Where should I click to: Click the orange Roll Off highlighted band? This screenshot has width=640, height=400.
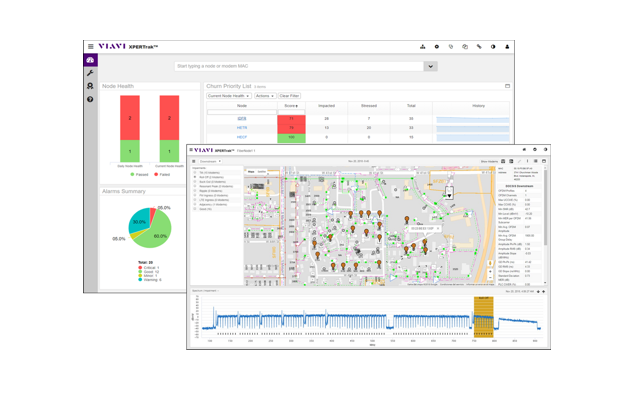[x=484, y=317]
